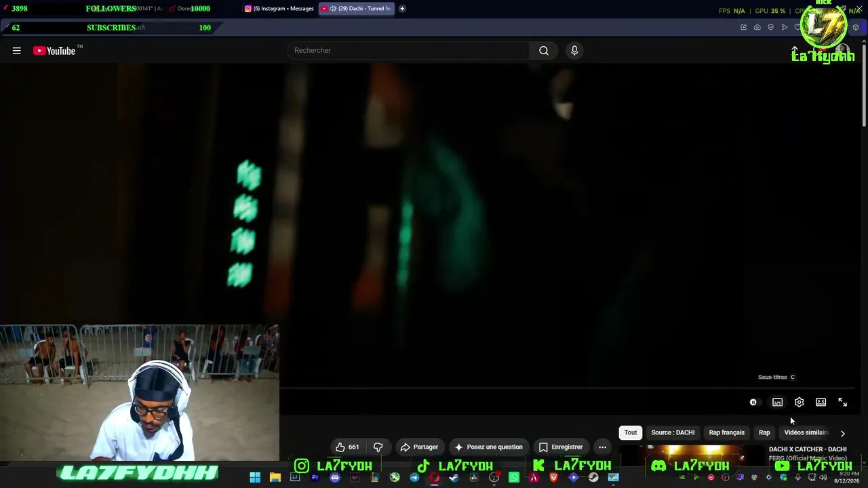Click the Partager share button
Image resolution: width=868 pixels, height=488 pixels.
click(x=419, y=447)
